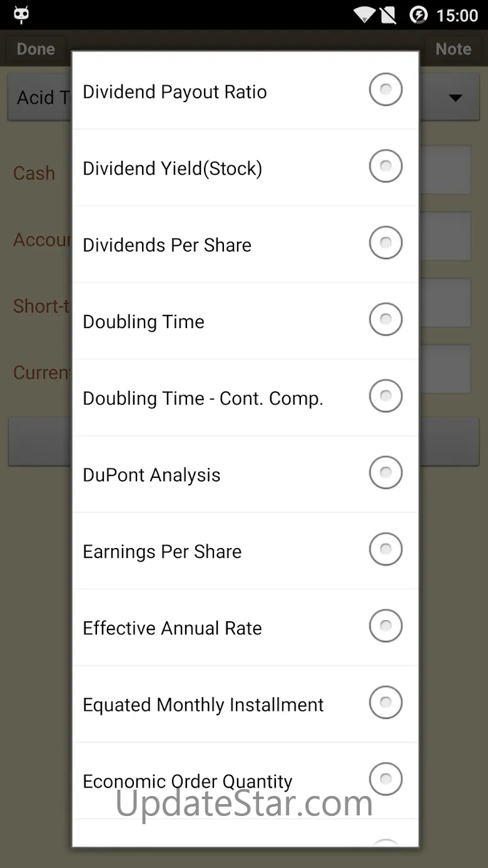Select the Equated Monthly Installment radio button
The height and width of the screenshot is (868, 488).
[385, 703]
